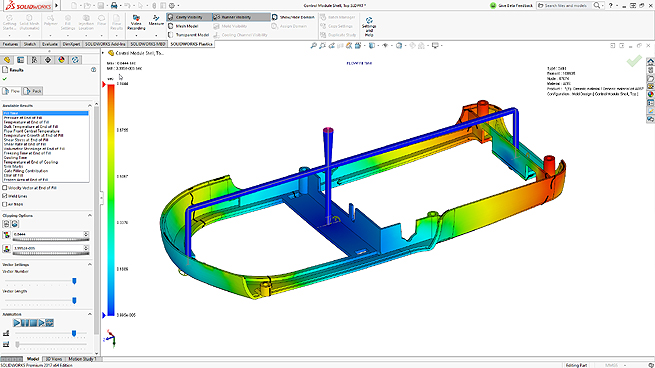The height and width of the screenshot is (368, 655).
Task: Pause the fill animation
Action: [x=25, y=322]
